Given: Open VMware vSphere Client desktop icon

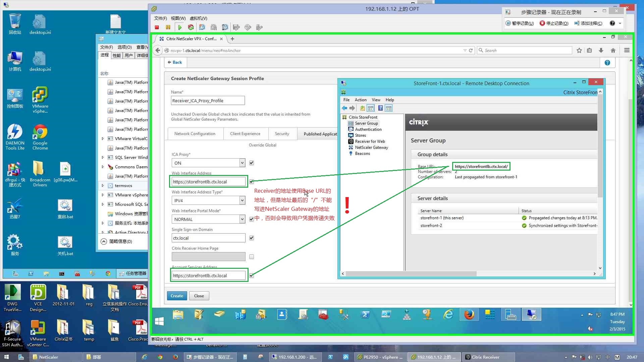Looking at the screenshot, I should (x=40, y=100).
